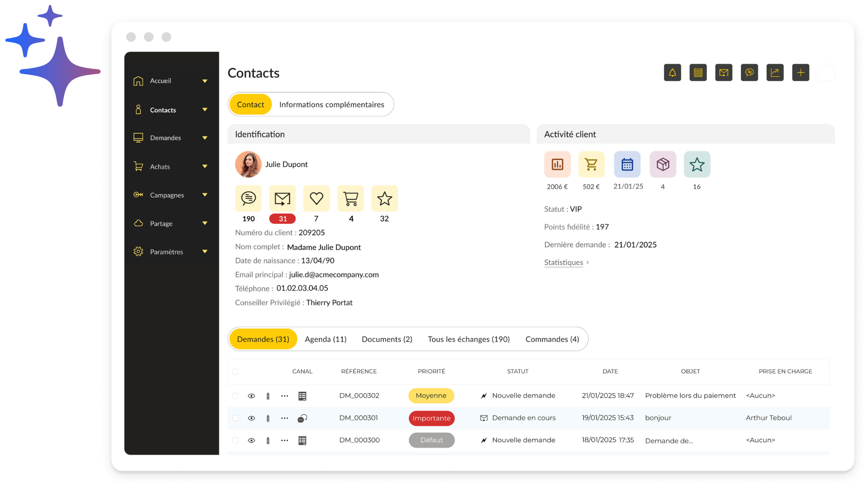Click the chart statistics toolbar icon
This screenshot has height=488, width=868.
pyautogui.click(x=775, y=73)
